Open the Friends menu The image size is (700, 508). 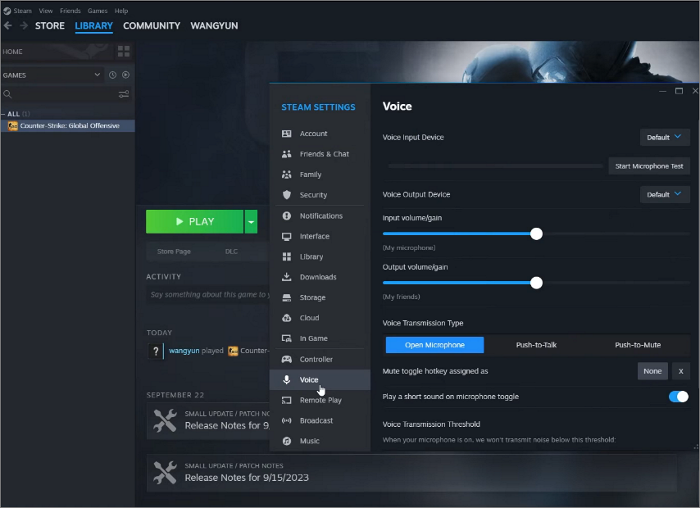point(70,11)
